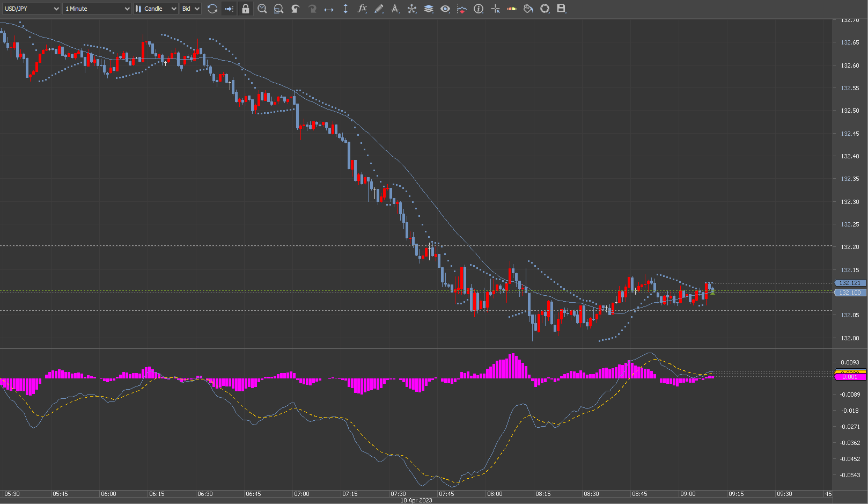
Task: Toggle the eye visibility icon
Action: click(445, 9)
